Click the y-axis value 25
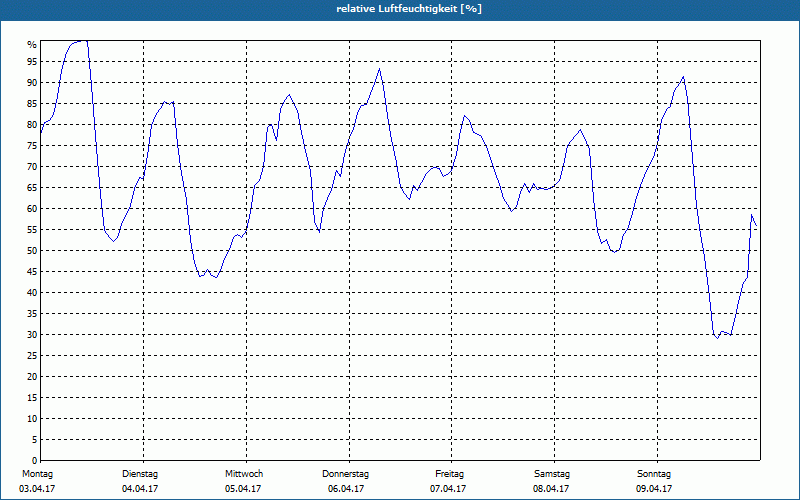This screenshot has height=500, width=800. [x=32, y=356]
